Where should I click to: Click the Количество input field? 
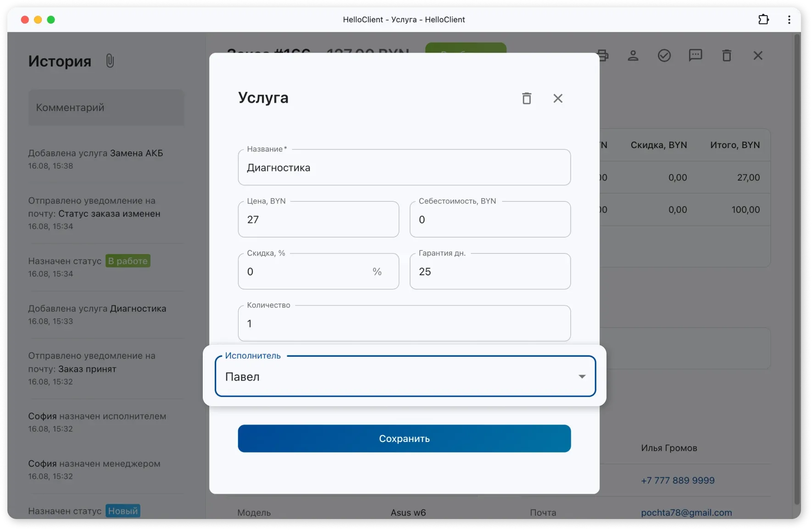pos(404,324)
